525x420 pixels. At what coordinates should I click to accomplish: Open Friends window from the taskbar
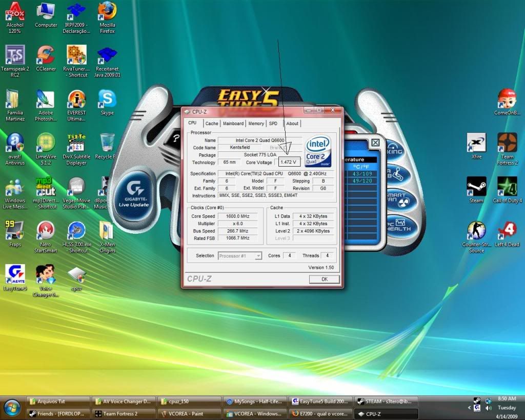click(58, 414)
